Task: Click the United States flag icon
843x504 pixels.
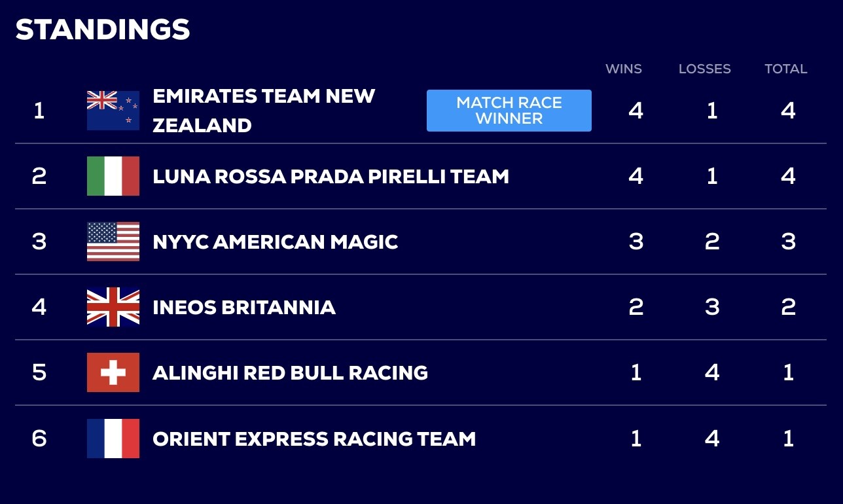Action: click(113, 242)
